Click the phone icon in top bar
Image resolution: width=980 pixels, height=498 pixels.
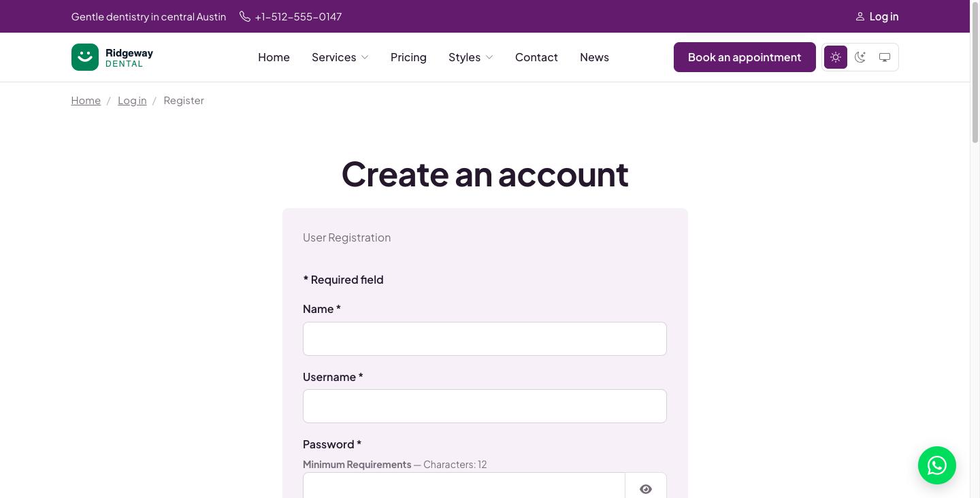coord(245,16)
